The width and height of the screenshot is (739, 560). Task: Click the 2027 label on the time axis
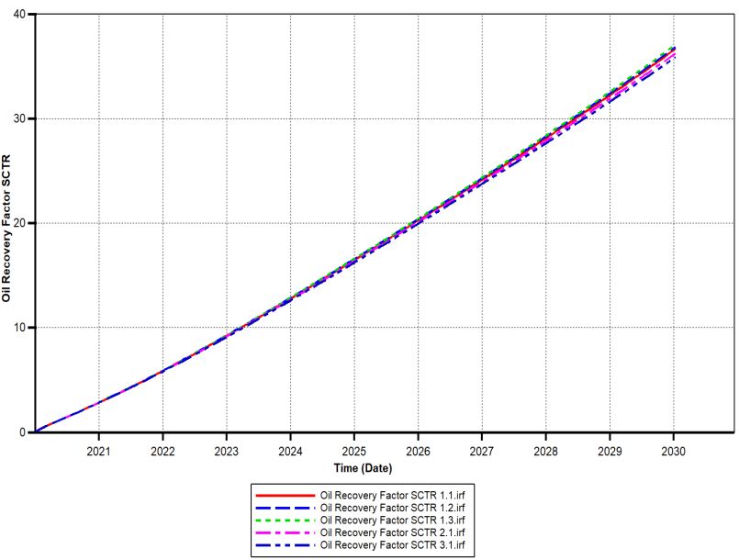point(482,451)
